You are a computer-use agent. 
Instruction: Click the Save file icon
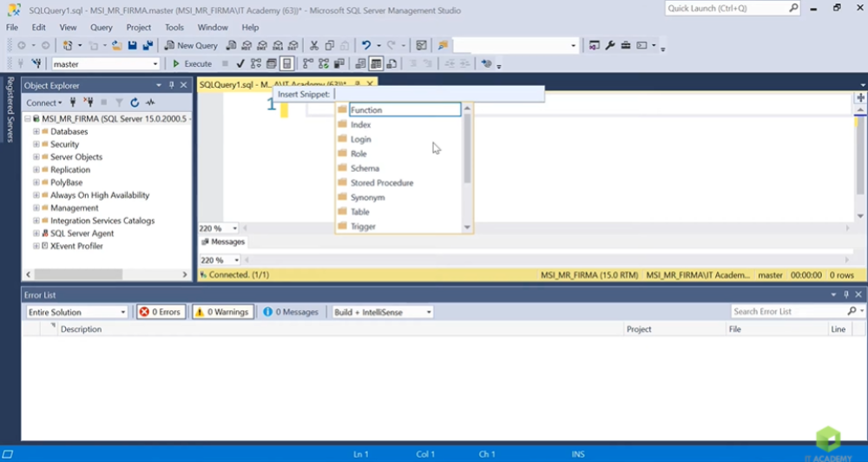click(133, 45)
